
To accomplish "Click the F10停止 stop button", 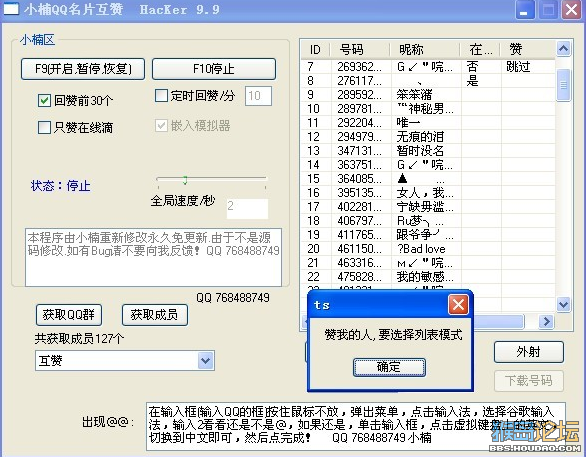I will tap(214, 69).
